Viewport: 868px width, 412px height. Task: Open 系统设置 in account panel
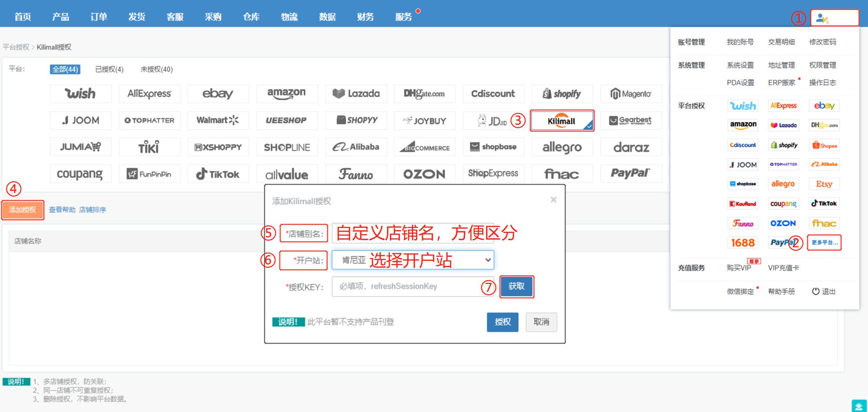point(740,65)
